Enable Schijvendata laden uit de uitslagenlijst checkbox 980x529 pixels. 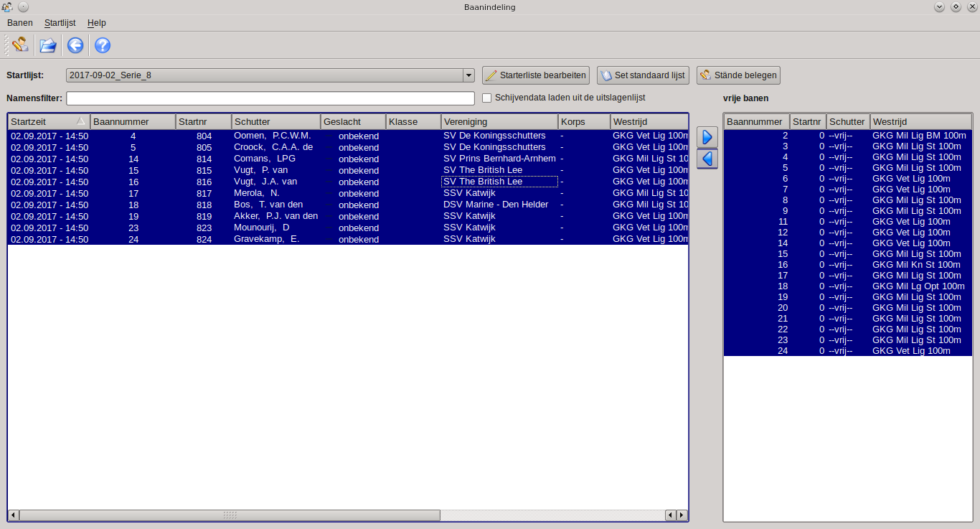pos(487,98)
